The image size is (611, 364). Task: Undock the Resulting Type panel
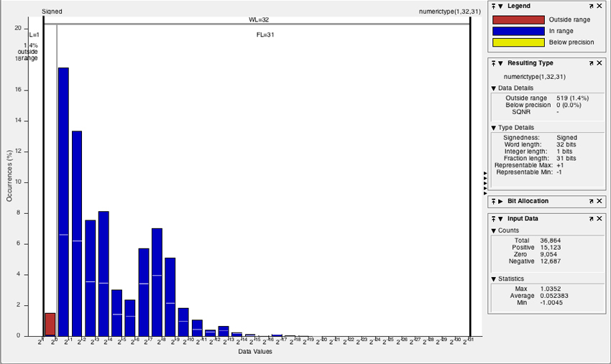591,63
